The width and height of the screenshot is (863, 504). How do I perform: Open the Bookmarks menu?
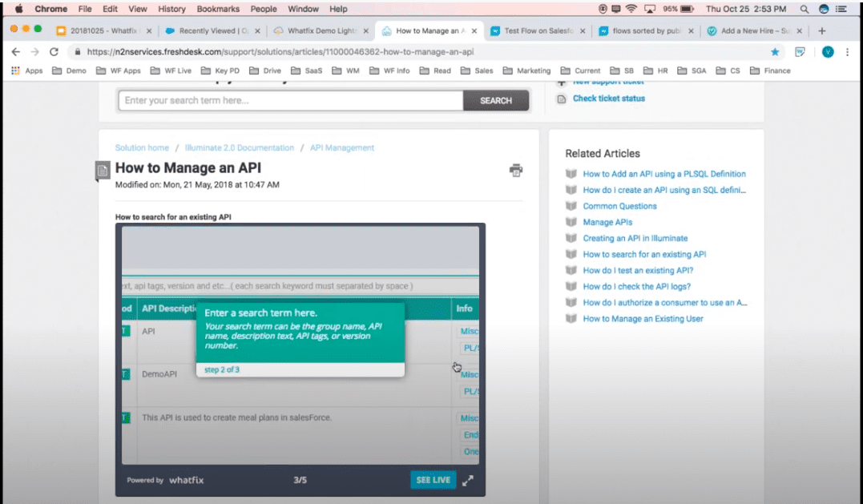tap(218, 9)
